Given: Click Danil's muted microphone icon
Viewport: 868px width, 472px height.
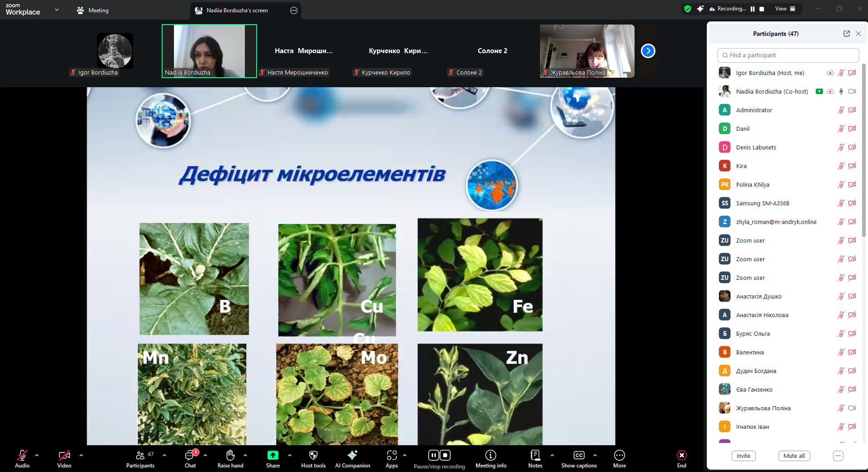Looking at the screenshot, I should pos(841,129).
